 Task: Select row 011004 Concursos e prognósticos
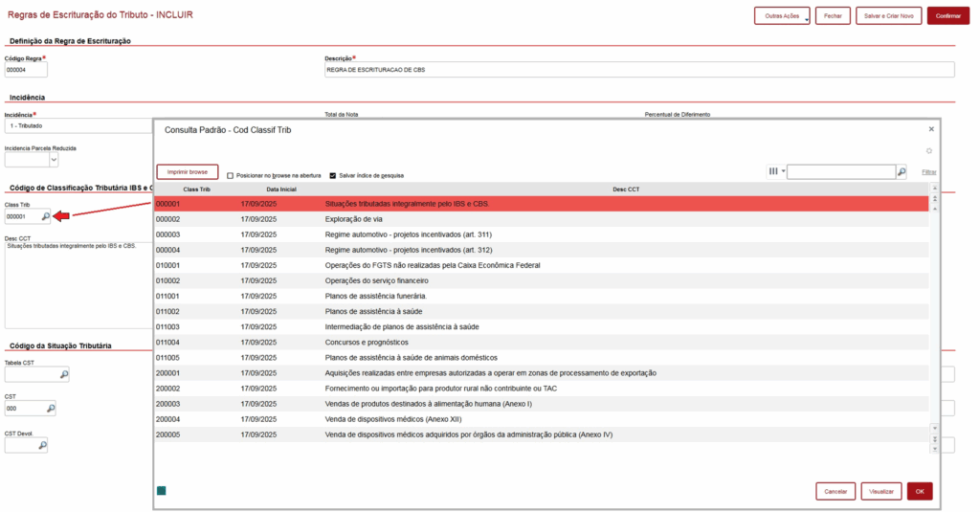[x=542, y=343]
